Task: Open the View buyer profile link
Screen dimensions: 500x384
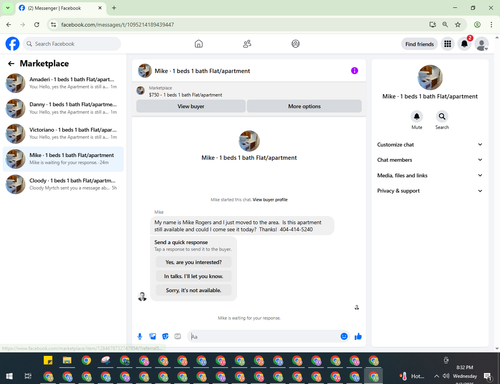Action: [270, 200]
